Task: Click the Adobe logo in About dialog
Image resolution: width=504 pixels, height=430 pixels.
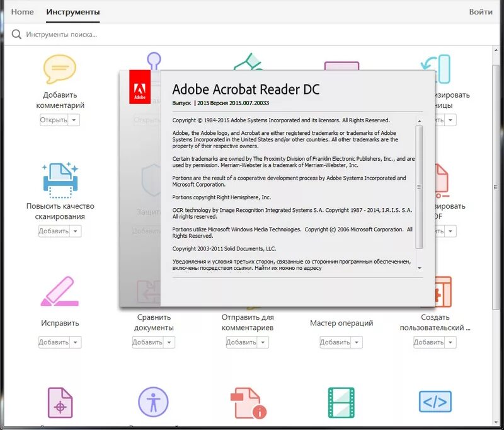Action: pos(140,87)
